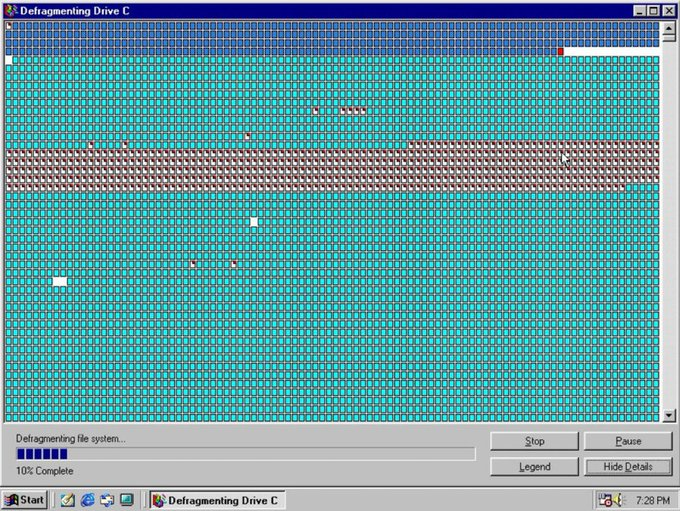
Task: Open the Legend for cluster colors
Action: point(534,467)
